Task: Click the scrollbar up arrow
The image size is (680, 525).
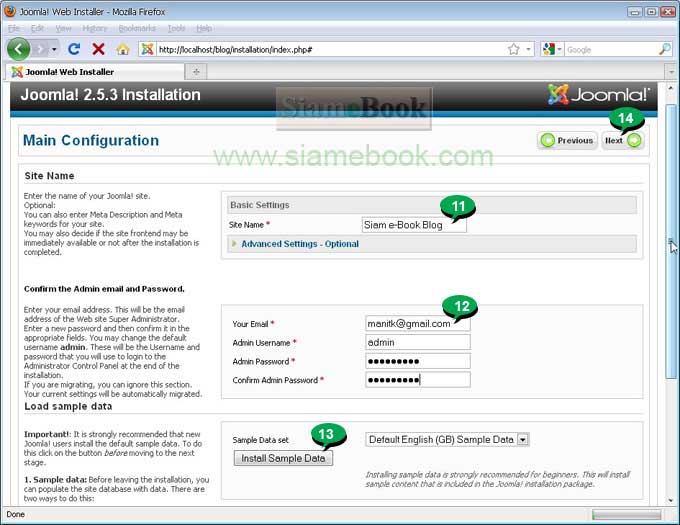Action: 671,88
